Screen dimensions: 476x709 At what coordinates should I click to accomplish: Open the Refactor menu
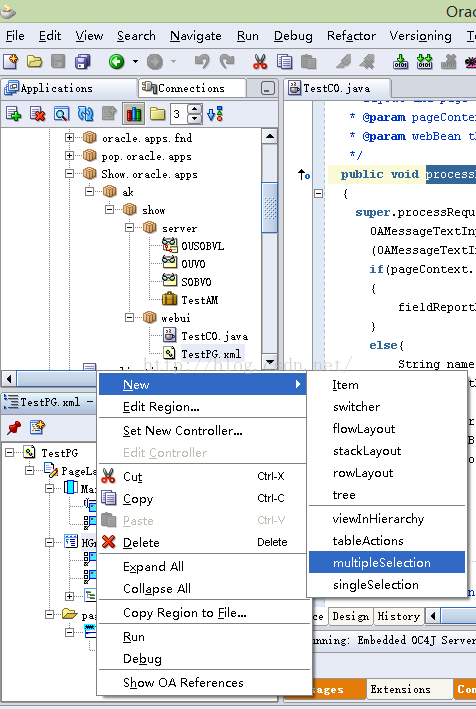click(x=351, y=36)
